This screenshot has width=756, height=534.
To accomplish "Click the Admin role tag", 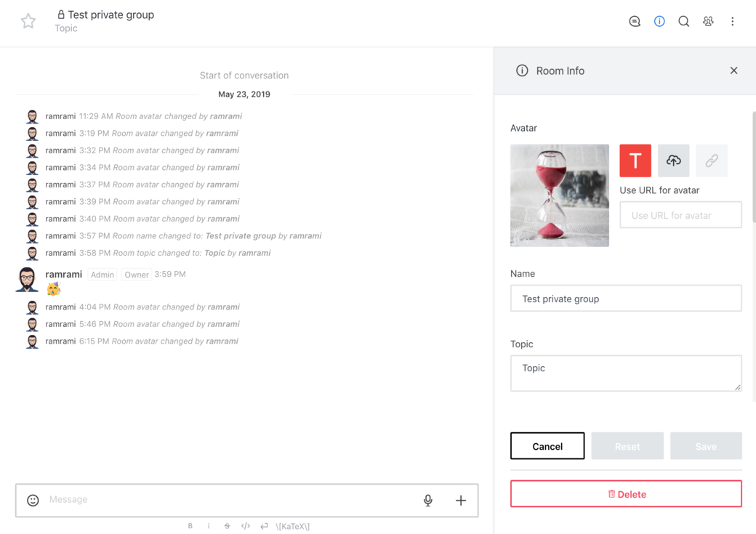I will [x=102, y=275].
